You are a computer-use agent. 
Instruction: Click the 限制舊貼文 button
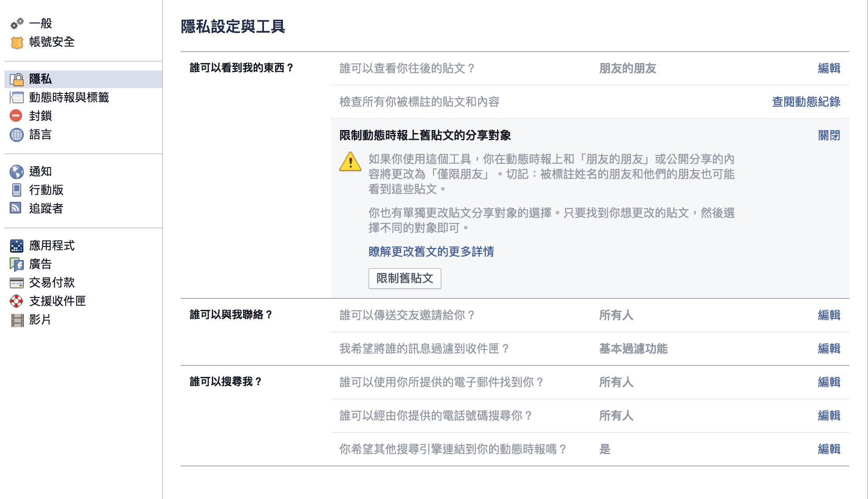click(405, 279)
